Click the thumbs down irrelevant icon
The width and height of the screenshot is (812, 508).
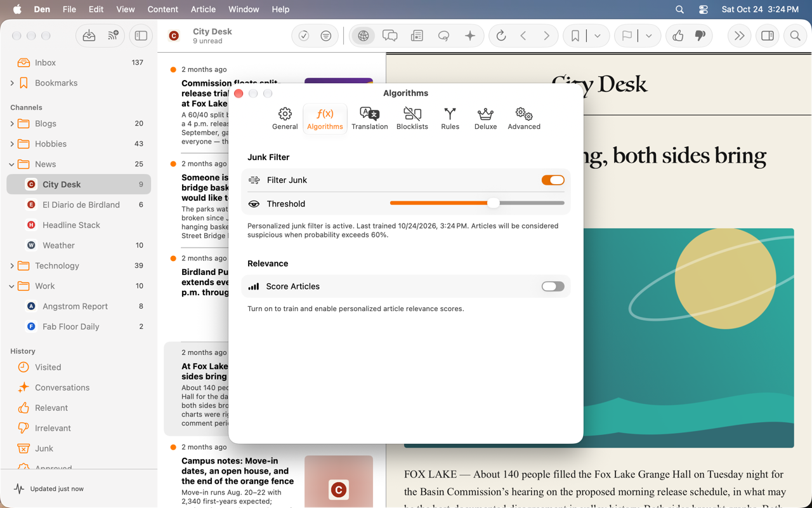pos(700,36)
